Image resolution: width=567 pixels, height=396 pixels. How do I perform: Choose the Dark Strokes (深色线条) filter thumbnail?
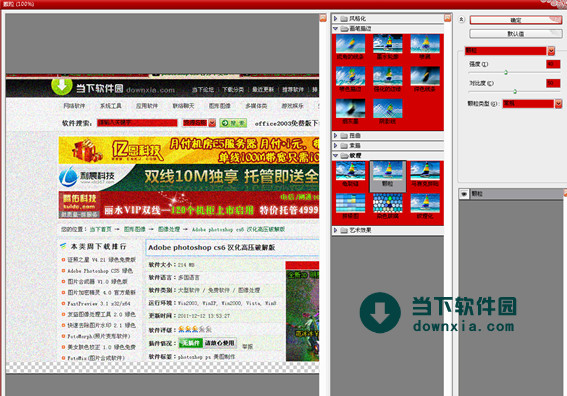click(x=425, y=79)
